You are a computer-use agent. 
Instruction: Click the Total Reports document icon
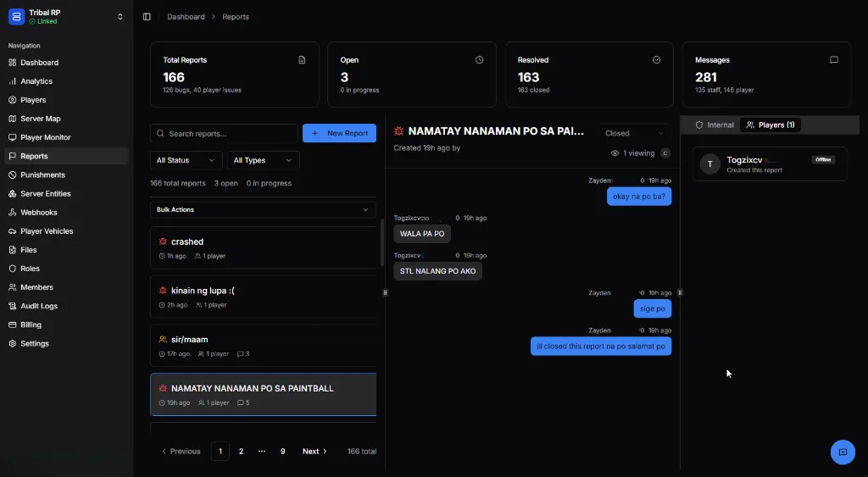tap(302, 60)
